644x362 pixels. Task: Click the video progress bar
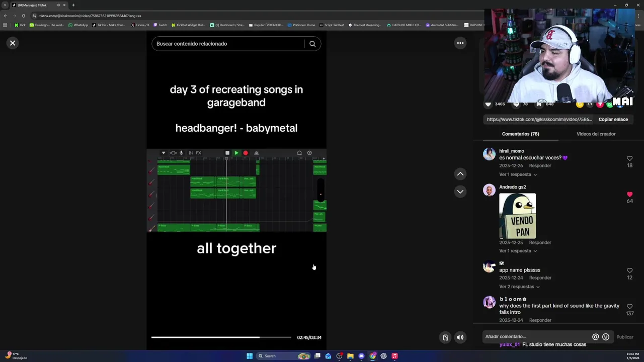coord(221,337)
